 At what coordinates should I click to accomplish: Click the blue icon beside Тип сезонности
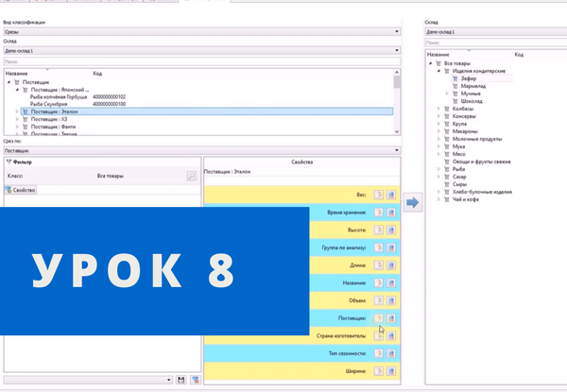click(x=391, y=353)
